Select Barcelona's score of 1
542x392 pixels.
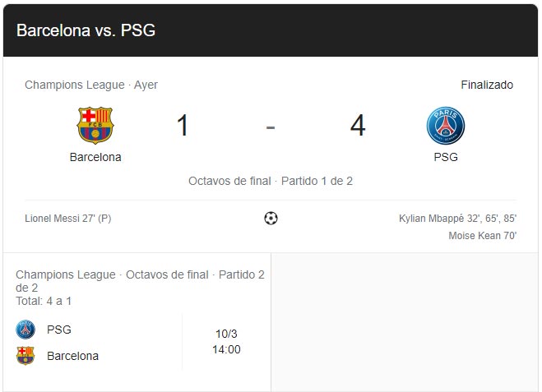183,126
